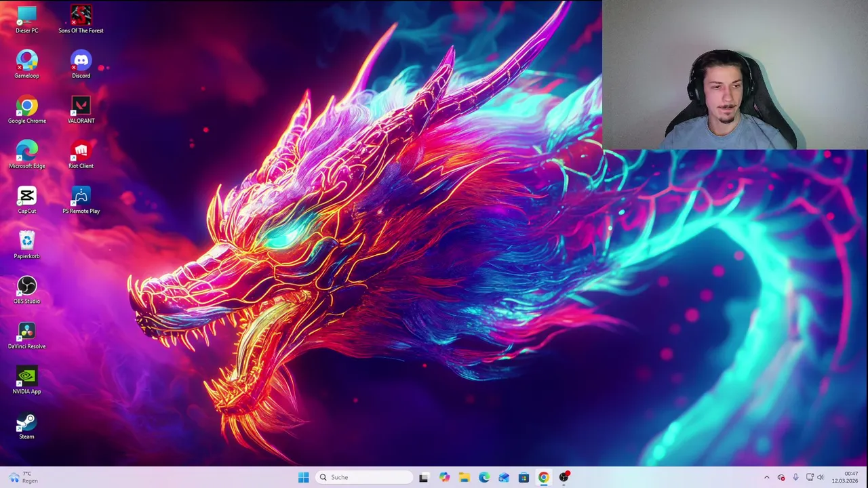The width and height of the screenshot is (868, 488).
Task: Select the Google Chrome desktop icon
Action: pos(27,110)
